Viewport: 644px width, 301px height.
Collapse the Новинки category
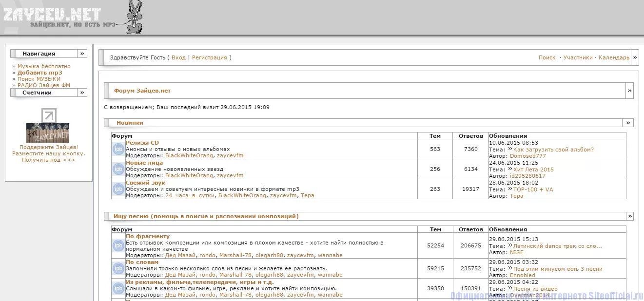[628, 123]
